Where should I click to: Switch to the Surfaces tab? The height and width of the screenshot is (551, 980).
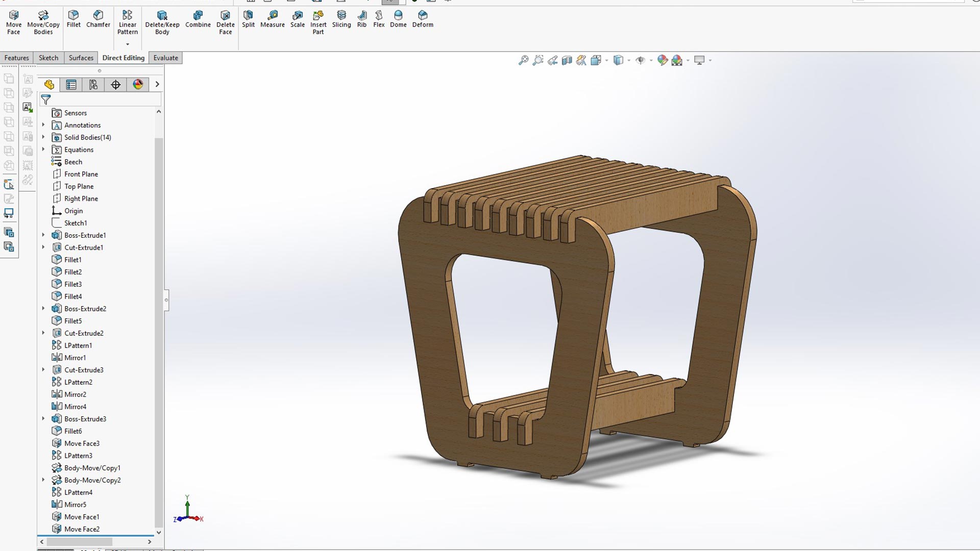pyautogui.click(x=81, y=58)
